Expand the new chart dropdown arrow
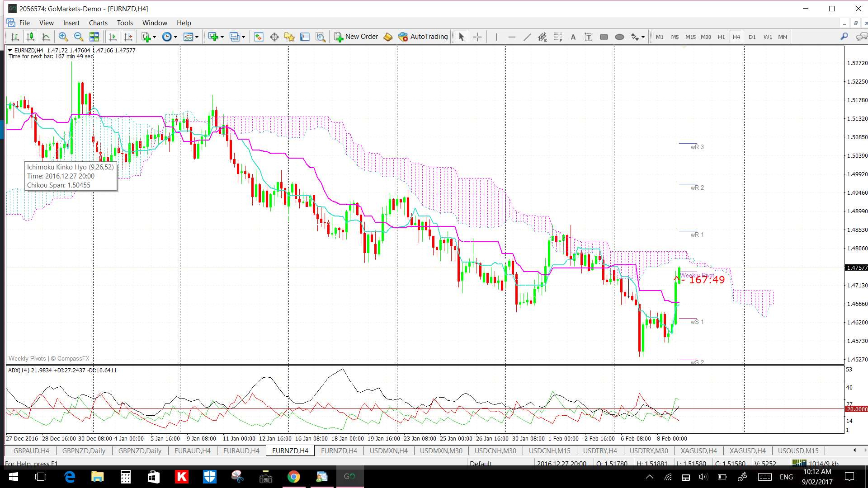The width and height of the screenshot is (868, 488). (x=222, y=37)
